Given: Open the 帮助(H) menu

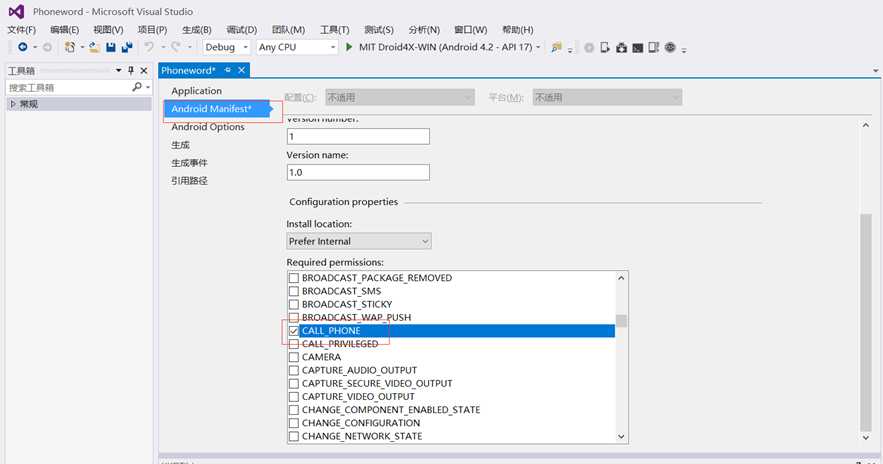Looking at the screenshot, I should [x=518, y=29].
